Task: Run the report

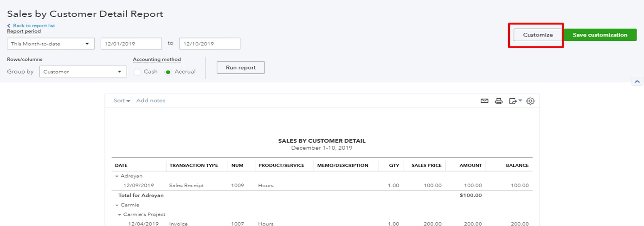Action: pyautogui.click(x=241, y=68)
